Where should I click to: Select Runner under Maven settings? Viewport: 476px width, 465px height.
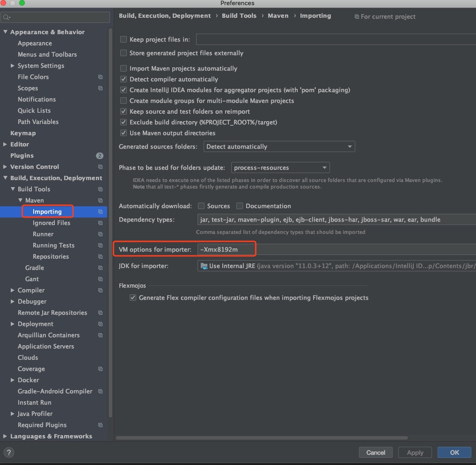pyautogui.click(x=43, y=234)
